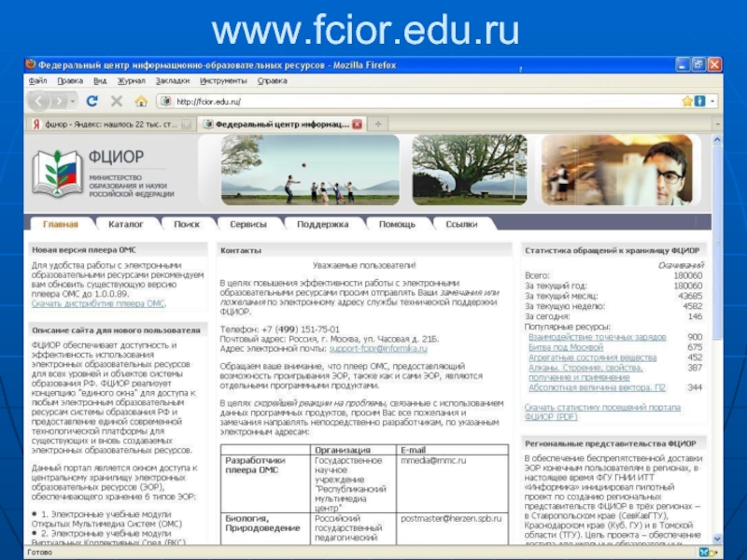Open the Поиск site tab

(x=186, y=224)
